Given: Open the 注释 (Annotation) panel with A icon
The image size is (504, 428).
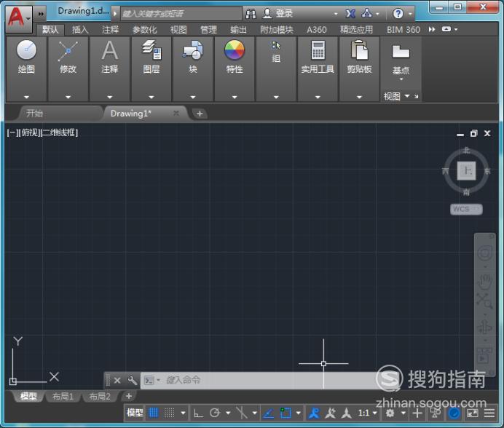Looking at the screenshot, I should click(x=109, y=58).
